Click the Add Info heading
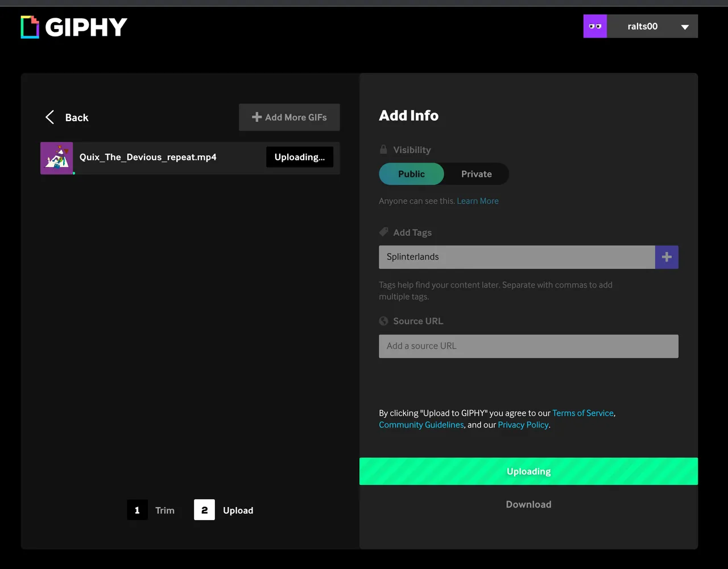Viewport: 728px width, 569px height. [x=409, y=115]
